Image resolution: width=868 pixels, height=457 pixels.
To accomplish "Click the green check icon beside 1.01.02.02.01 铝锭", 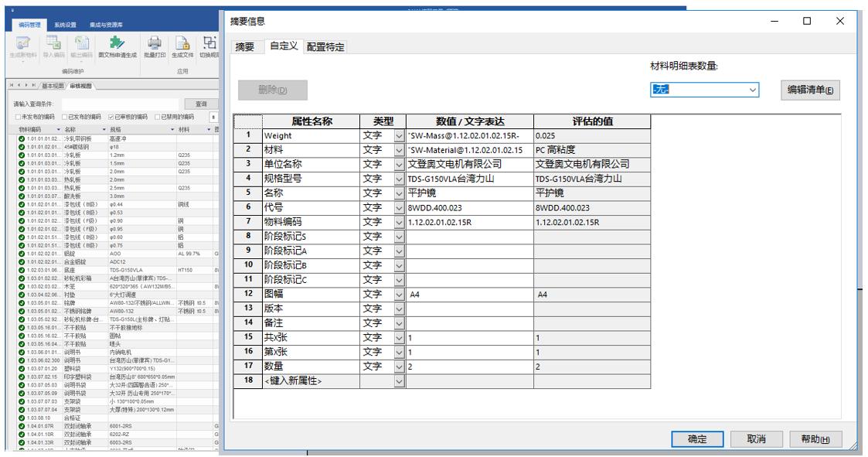I will coord(22,254).
